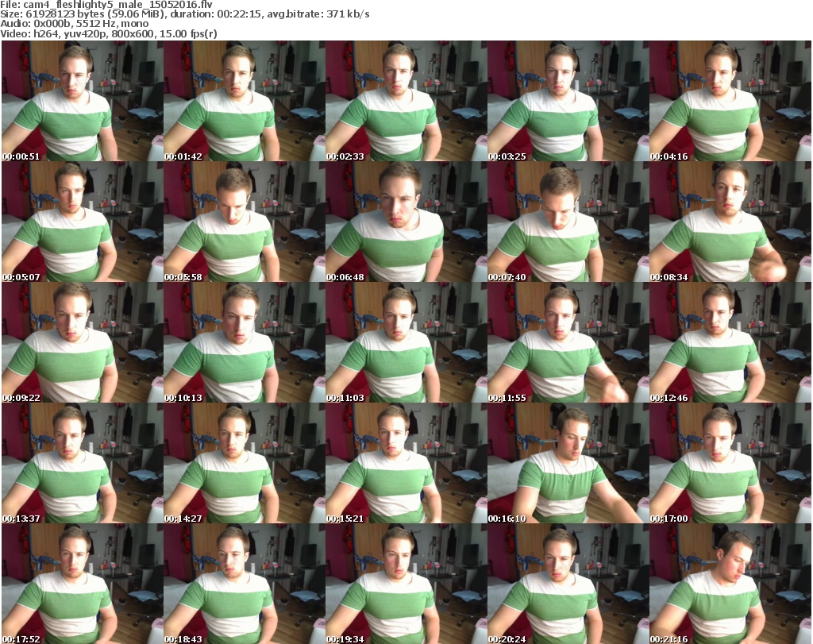Pick the frame stamped 00:11:03

tap(406, 343)
